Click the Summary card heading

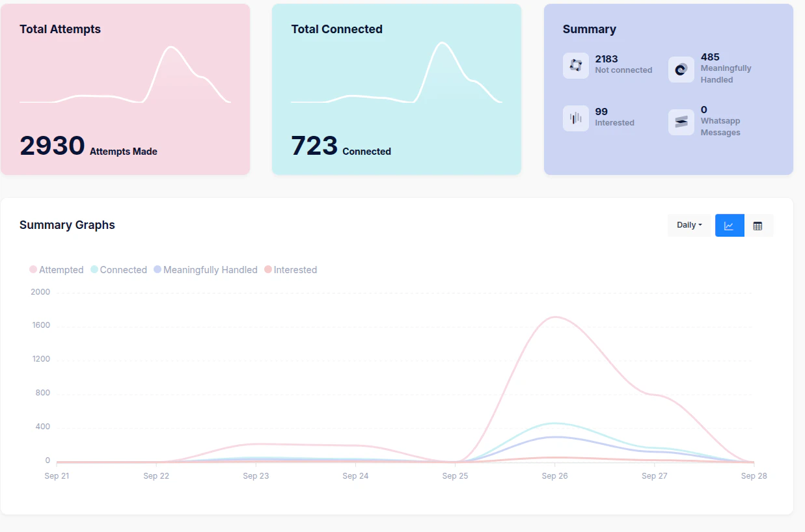[x=589, y=29]
